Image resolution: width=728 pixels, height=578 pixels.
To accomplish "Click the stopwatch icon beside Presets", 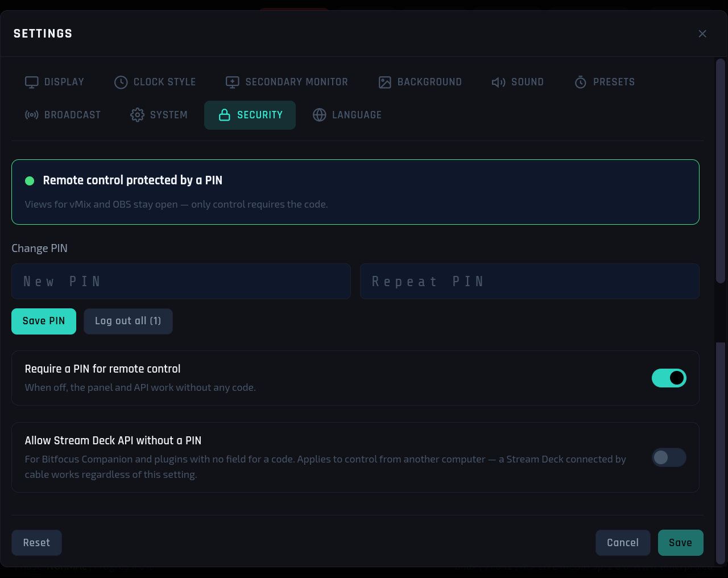I will [581, 82].
